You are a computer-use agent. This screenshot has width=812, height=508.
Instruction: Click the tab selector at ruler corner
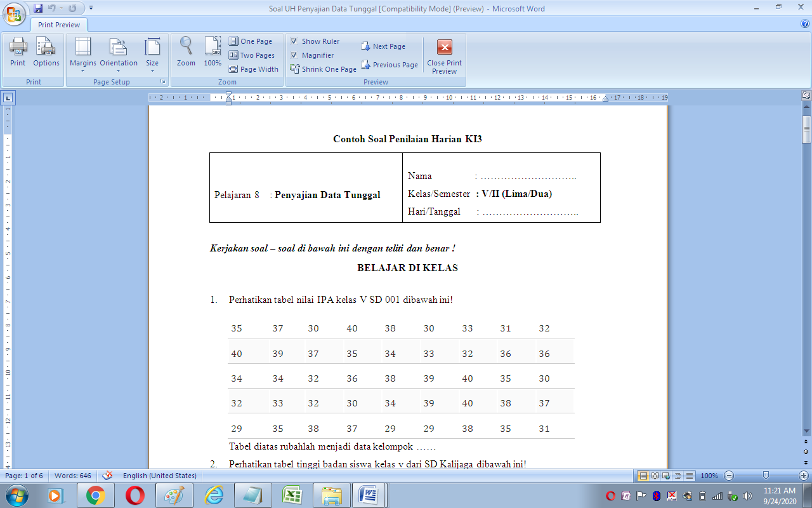8,98
